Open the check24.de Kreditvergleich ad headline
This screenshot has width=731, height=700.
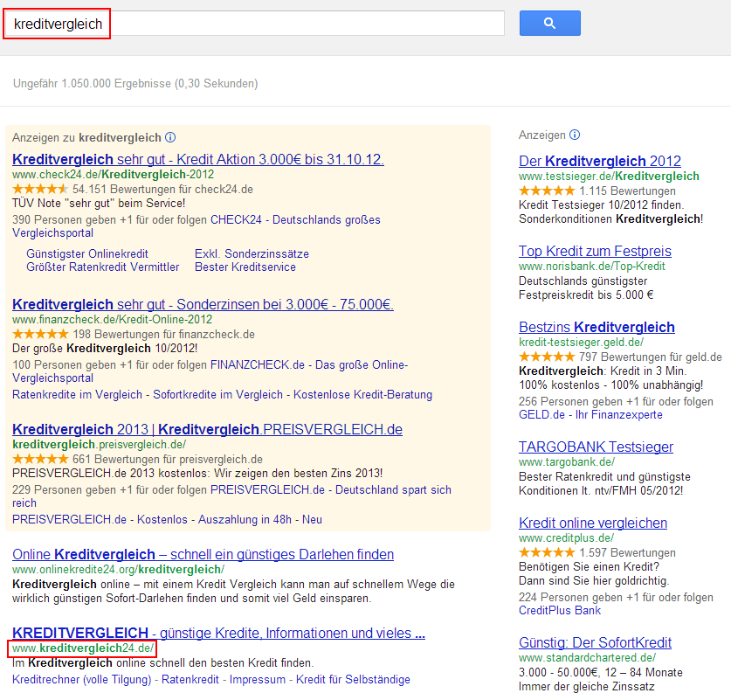(x=198, y=159)
